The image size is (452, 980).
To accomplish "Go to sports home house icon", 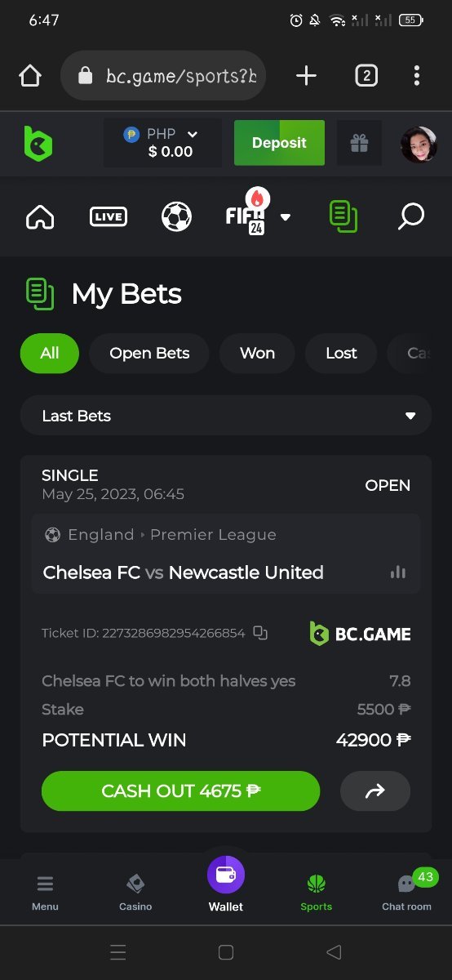I will pyautogui.click(x=40, y=216).
